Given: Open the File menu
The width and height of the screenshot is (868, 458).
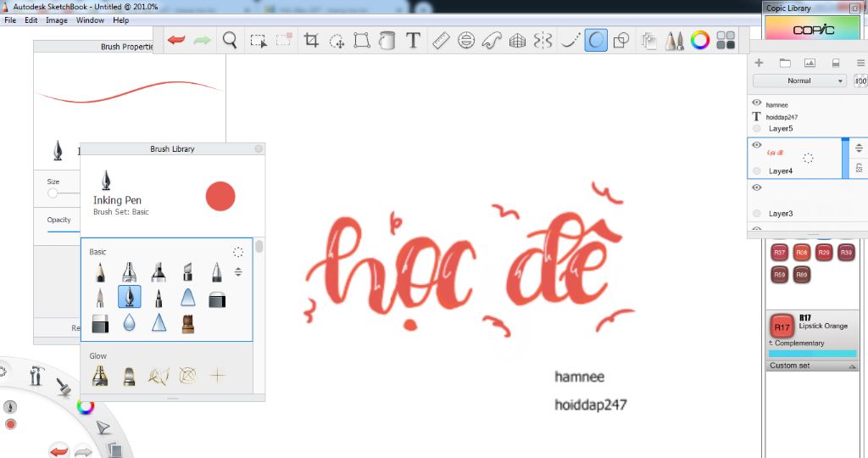Looking at the screenshot, I should tap(10, 20).
